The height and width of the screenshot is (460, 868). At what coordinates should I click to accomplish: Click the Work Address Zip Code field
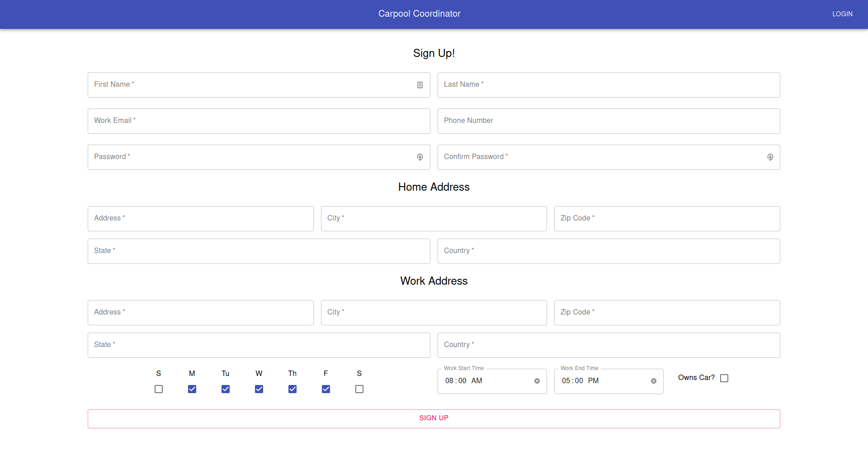click(x=667, y=313)
